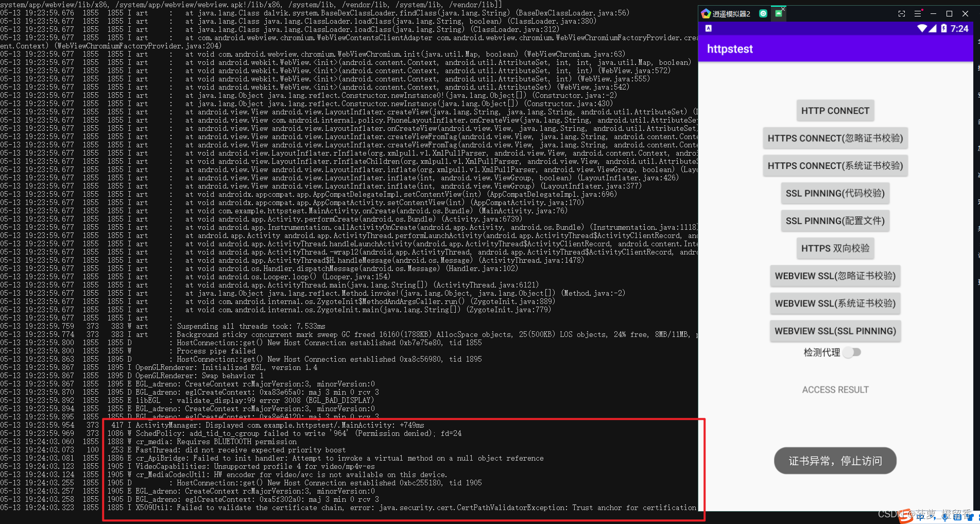This screenshot has height=524, width=980.
Task: Click the 逍遥模拟器2 emulator logo icon
Action: [706, 13]
